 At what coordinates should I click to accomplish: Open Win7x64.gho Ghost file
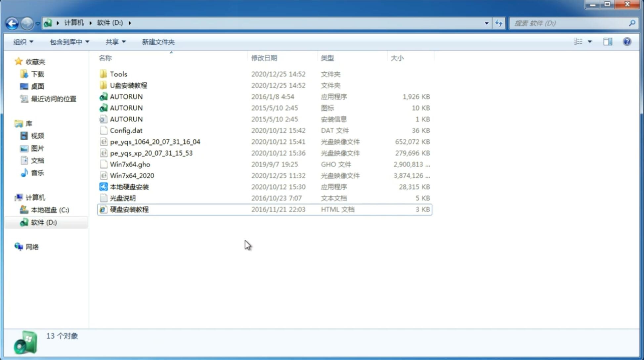130,164
